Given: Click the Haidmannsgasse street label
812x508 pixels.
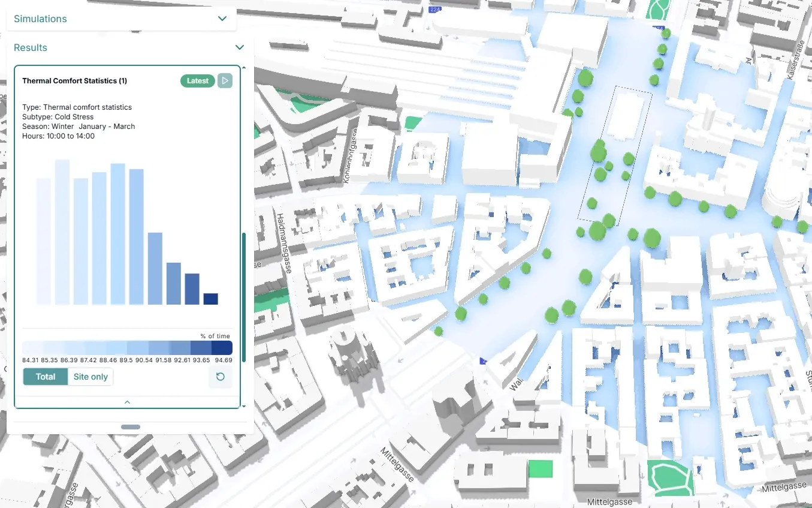Looking at the screenshot, I should (285, 243).
